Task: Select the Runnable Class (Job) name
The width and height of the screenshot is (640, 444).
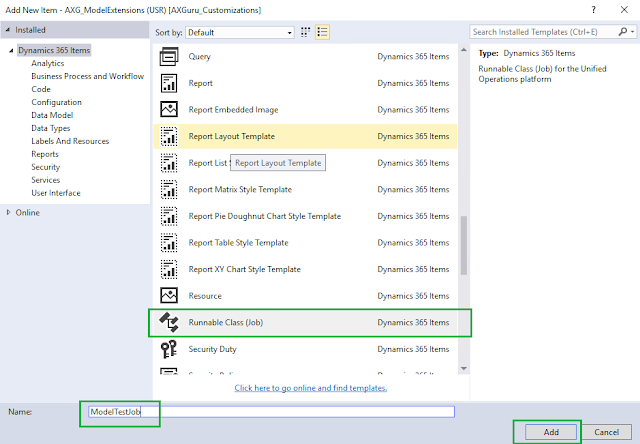Action: tap(226, 322)
